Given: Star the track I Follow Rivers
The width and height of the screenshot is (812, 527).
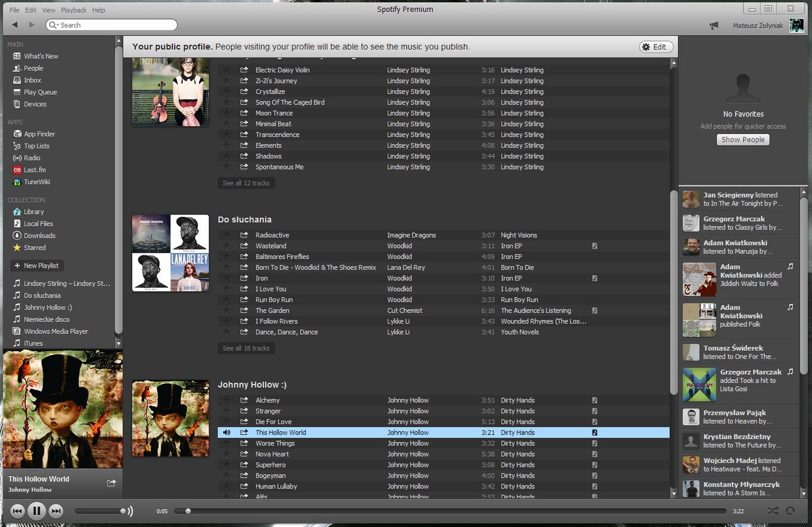Looking at the screenshot, I should tap(226, 321).
